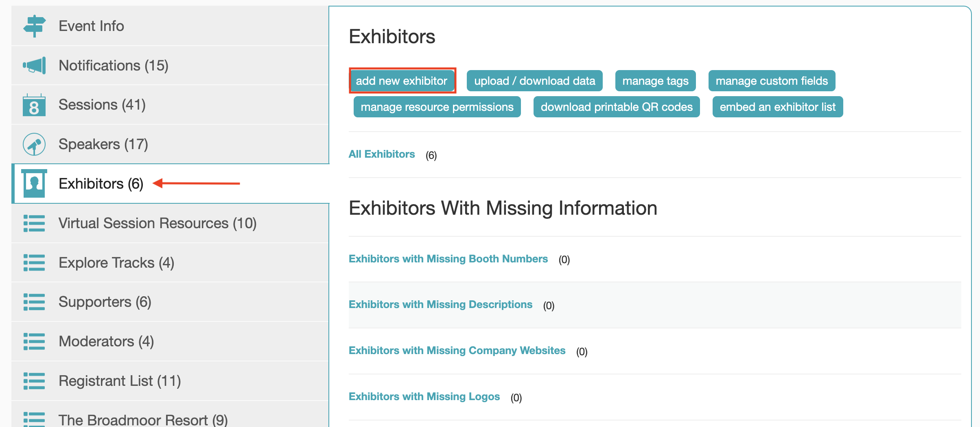The width and height of the screenshot is (980, 427).
Task: Click the Sessions calendar icon
Action: click(34, 105)
